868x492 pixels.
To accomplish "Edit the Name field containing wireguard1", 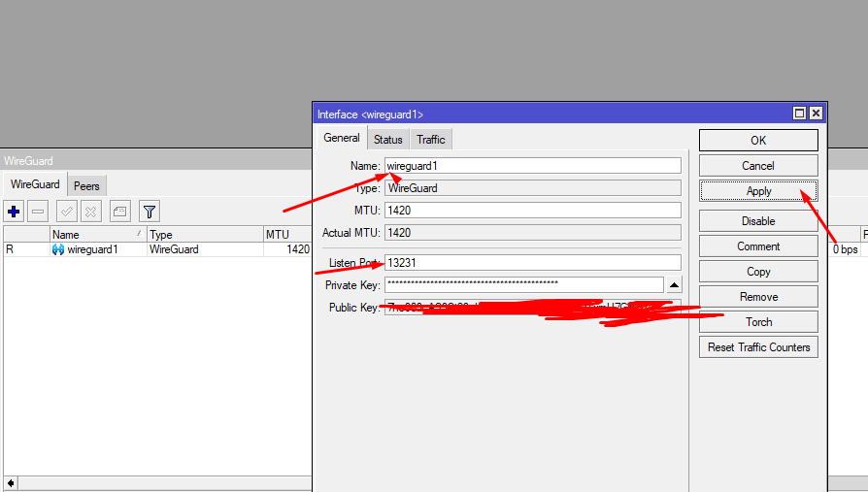I will click(533, 166).
